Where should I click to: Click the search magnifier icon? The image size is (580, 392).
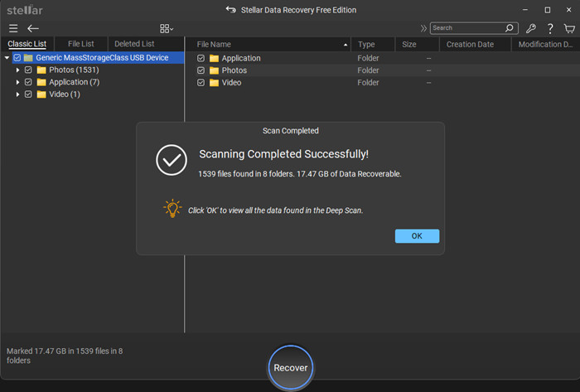pos(510,28)
